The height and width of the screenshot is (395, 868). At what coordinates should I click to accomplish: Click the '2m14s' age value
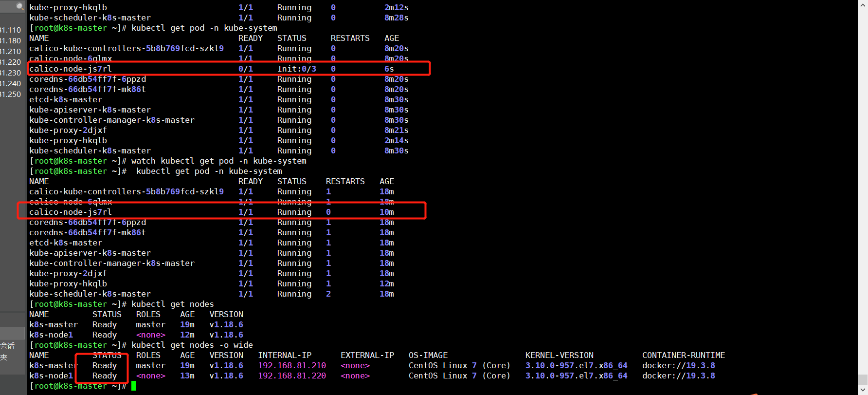[397, 140]
